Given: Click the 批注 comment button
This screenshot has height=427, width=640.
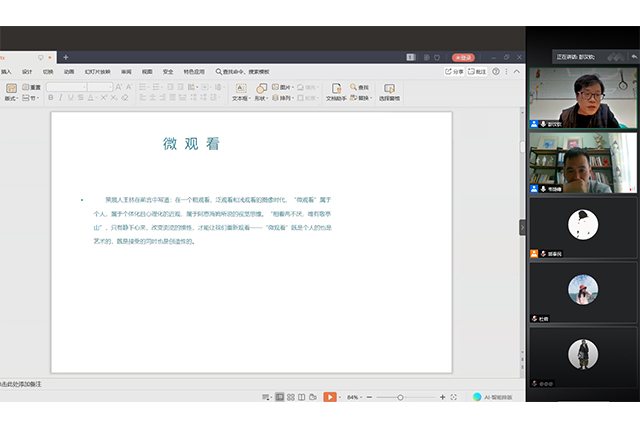Looking at the screenshot, I should tap(477, 72).
